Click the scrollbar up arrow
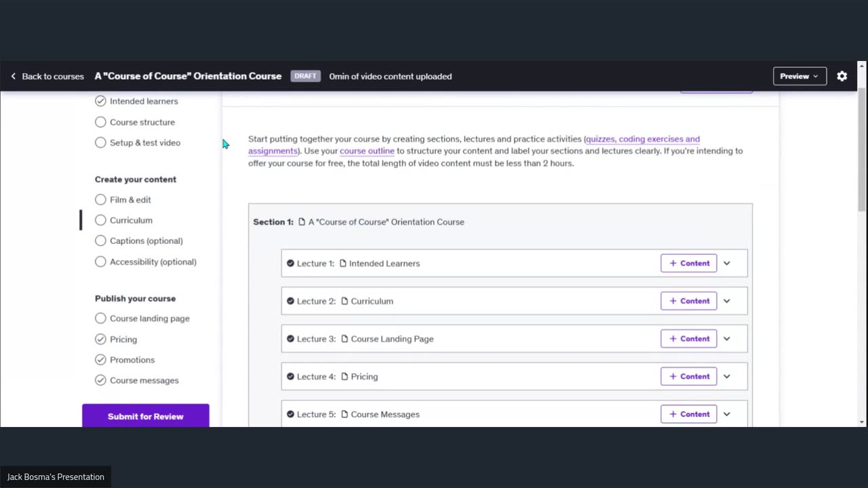 [x=862, y=66]
